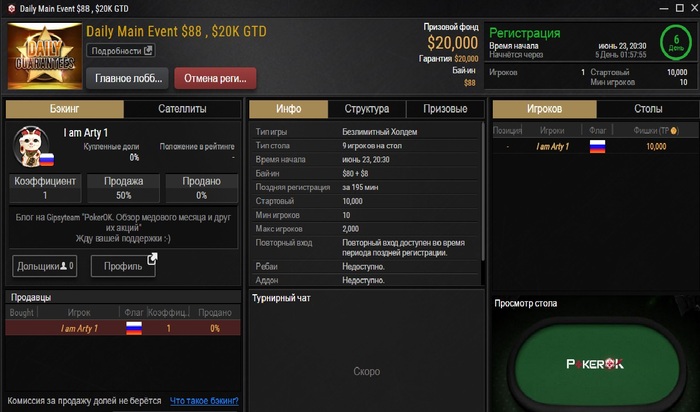Click the chip coin icon in Фишки header
This screenshot has height=412, width=700.
point(674,131)
